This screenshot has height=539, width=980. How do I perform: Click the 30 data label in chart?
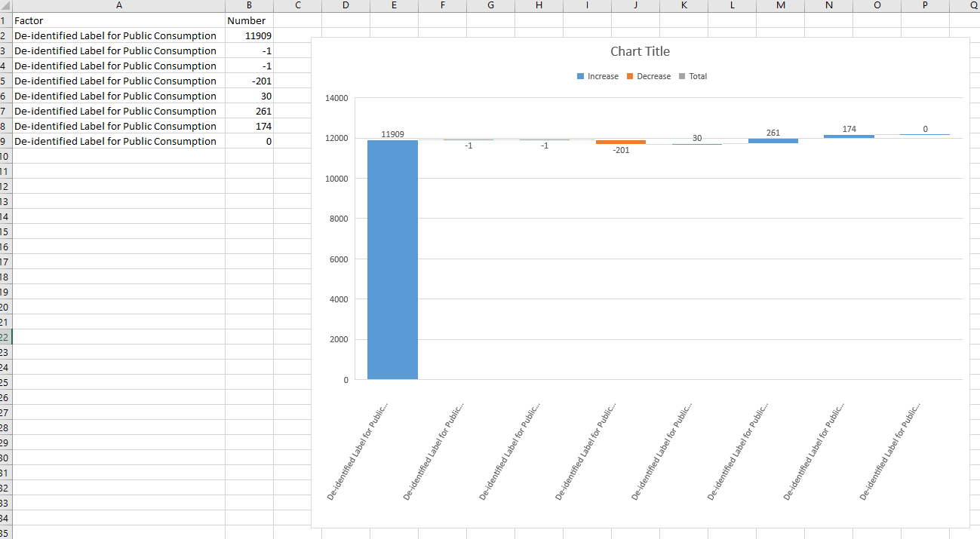coord(697,138)
